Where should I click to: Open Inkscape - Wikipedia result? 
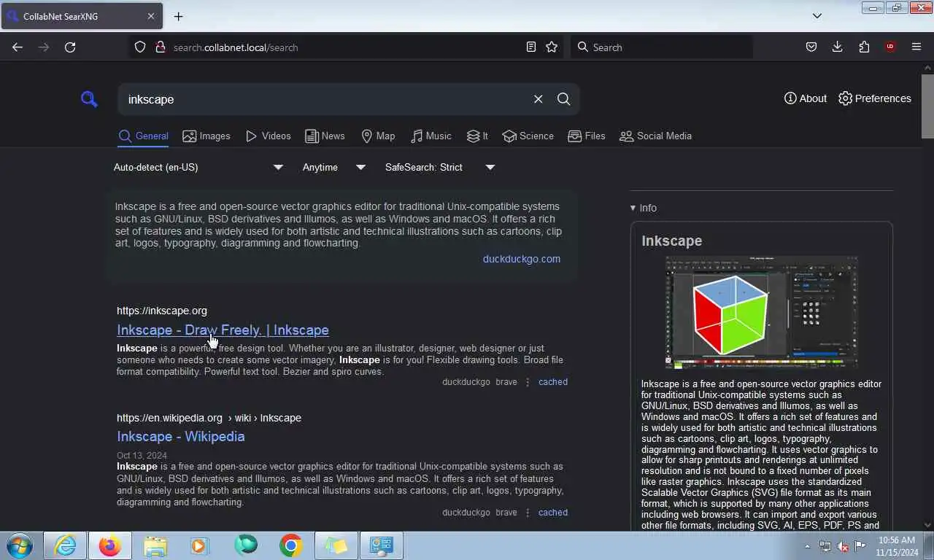pyautogui.click(x=180, y=436)
